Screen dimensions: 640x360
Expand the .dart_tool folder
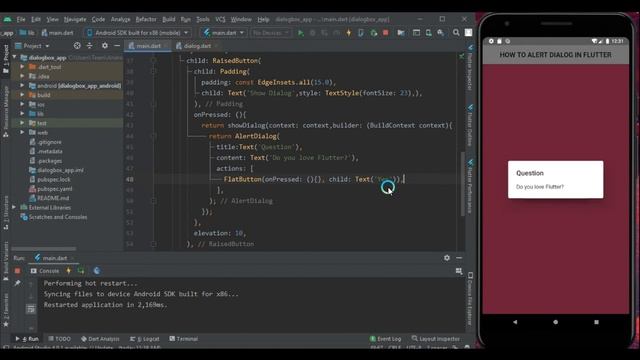tap(22, 67)
